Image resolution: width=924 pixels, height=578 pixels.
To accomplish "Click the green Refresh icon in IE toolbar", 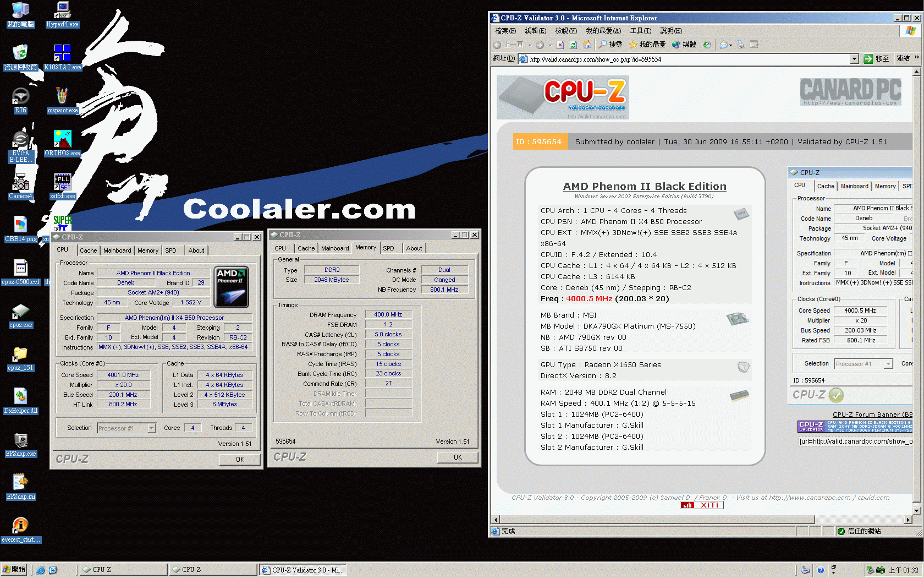I will pos(573,45).
